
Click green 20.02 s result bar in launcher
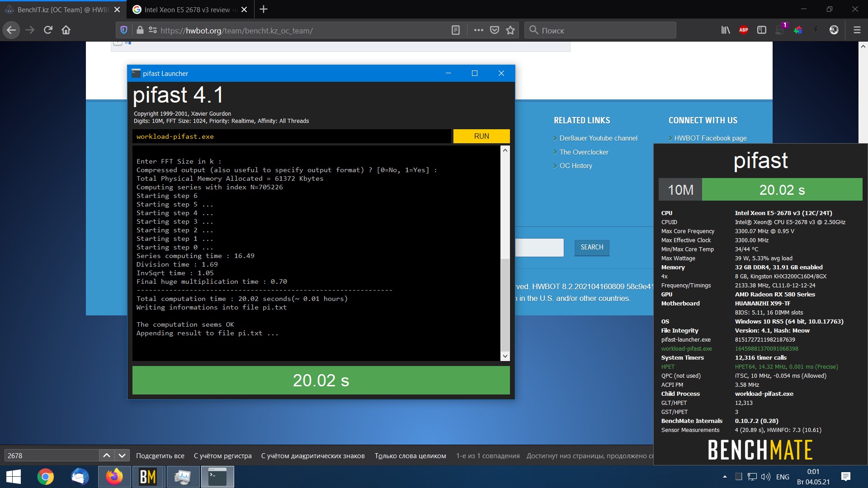(x=321, y=380)
